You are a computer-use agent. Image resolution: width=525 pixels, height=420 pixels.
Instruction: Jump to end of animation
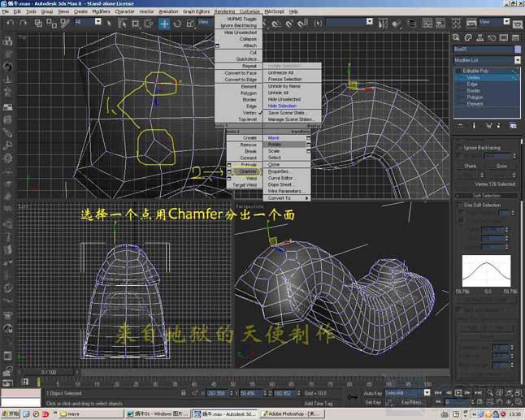click(478, 392)
